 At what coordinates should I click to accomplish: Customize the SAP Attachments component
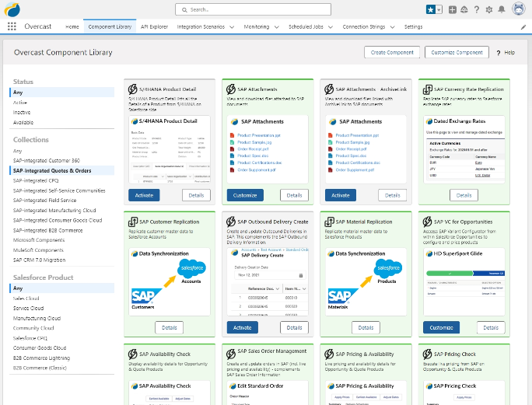coord(245,195)
